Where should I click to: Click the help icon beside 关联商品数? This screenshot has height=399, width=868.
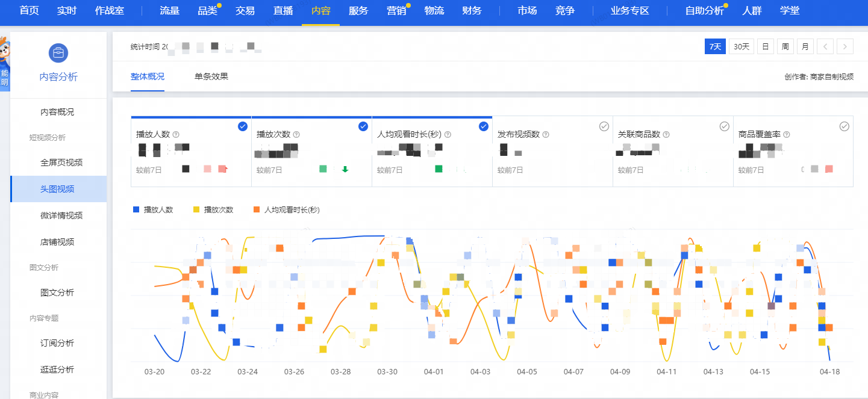coord(666,135)
